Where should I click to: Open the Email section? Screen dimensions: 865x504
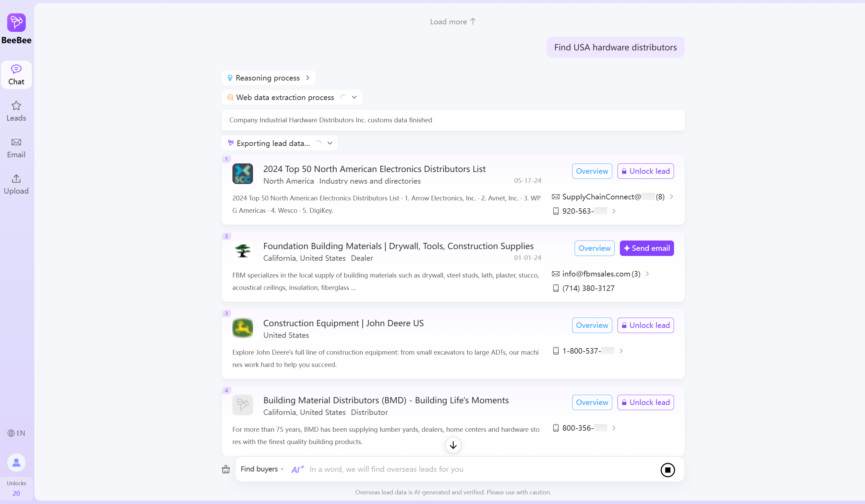pyautogui.click(x=16, y=148)
